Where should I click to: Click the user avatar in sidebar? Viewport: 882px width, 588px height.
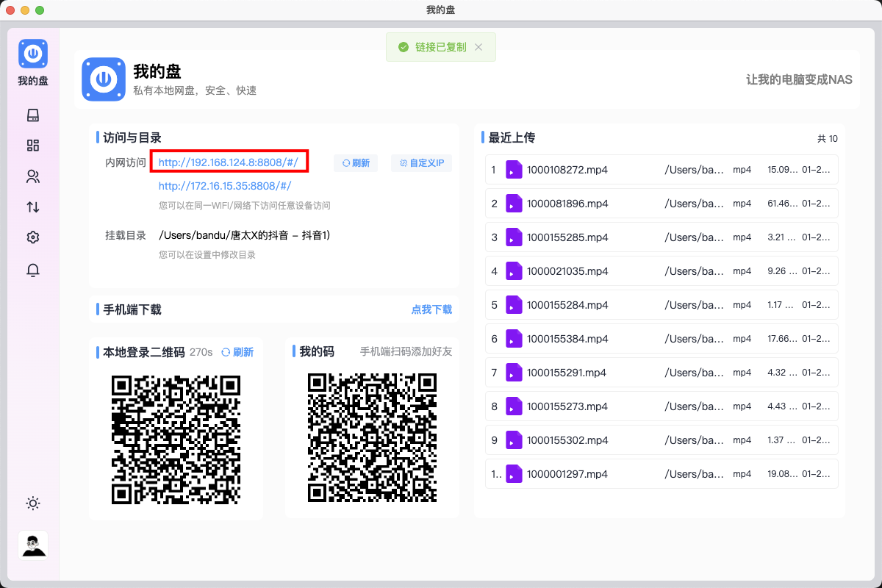(x=33, y=545)
